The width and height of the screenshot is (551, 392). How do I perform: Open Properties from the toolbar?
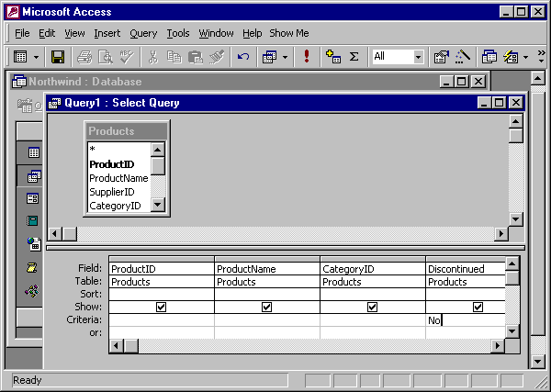[x=441, y=57]
